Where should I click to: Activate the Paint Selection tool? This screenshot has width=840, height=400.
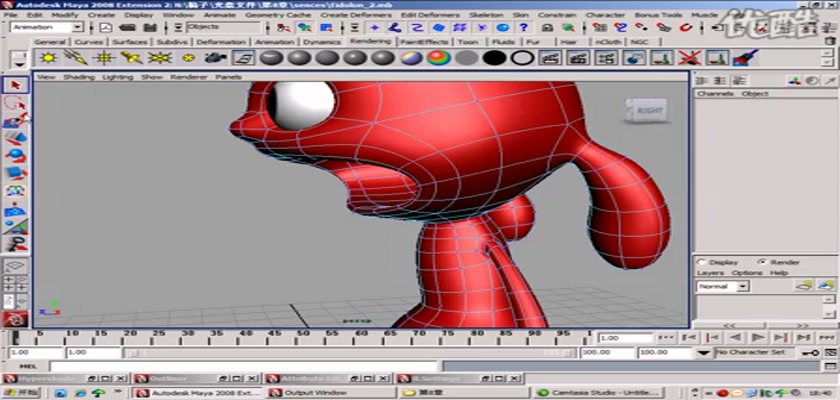point(16,120)
